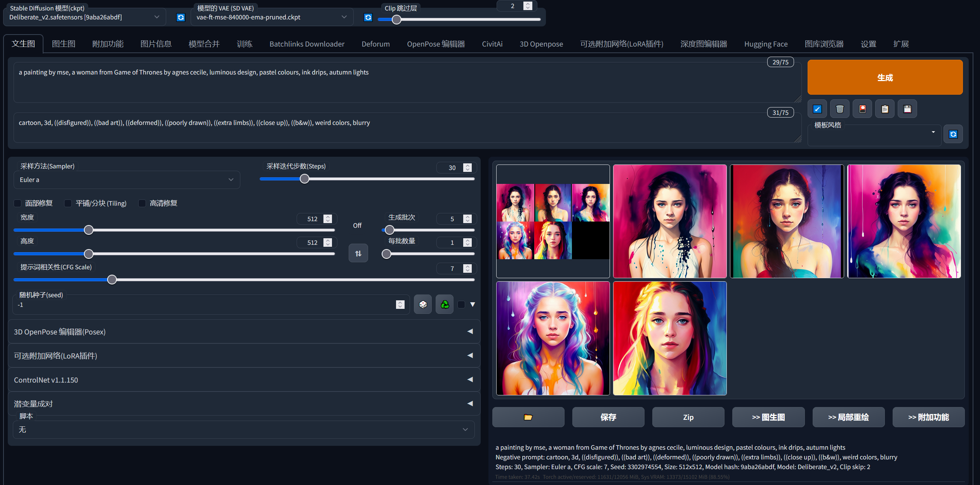980x485 pixels.
Task: Enable the 平铺/分块 (Tiling) checkbox
Action: [x=68, y=203]
